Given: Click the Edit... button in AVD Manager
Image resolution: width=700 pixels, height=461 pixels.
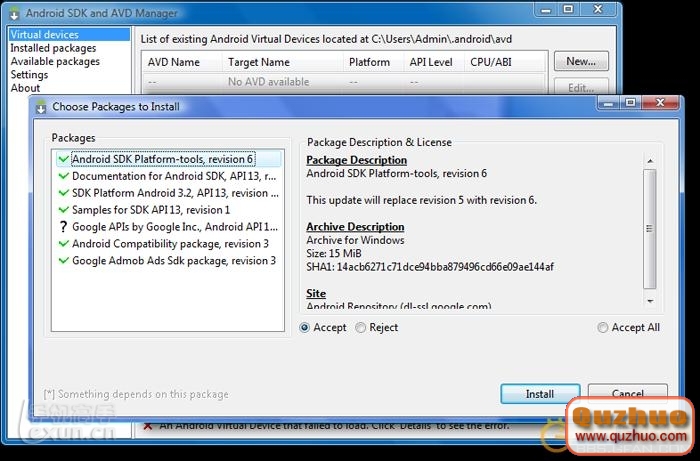Looking at the screenshot, I should tap(581, 87).
